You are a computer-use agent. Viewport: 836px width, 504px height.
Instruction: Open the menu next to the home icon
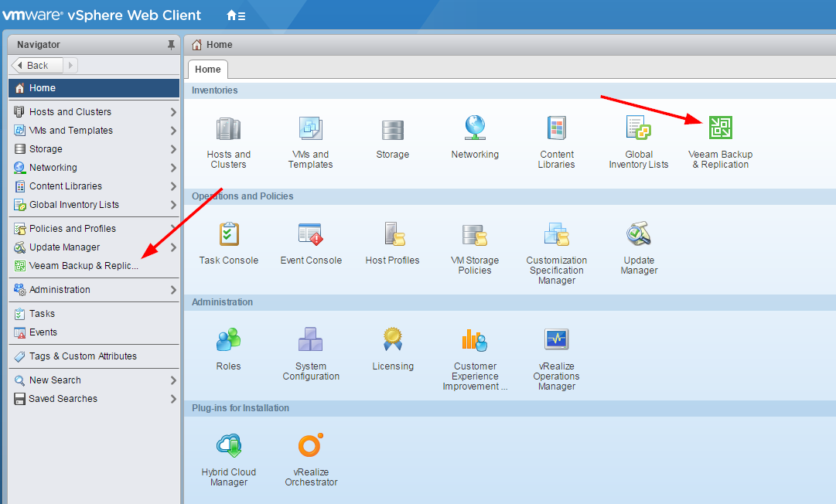pos(242,14)
